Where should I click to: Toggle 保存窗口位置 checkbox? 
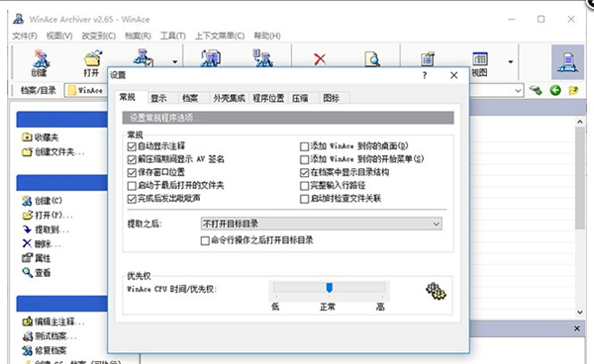[x=132, y=172]
